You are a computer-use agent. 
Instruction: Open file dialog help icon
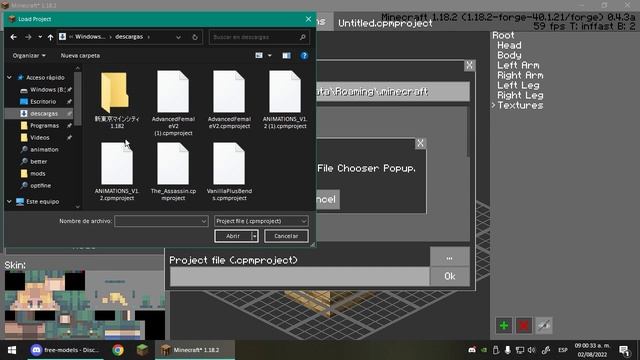pos(304,56)
